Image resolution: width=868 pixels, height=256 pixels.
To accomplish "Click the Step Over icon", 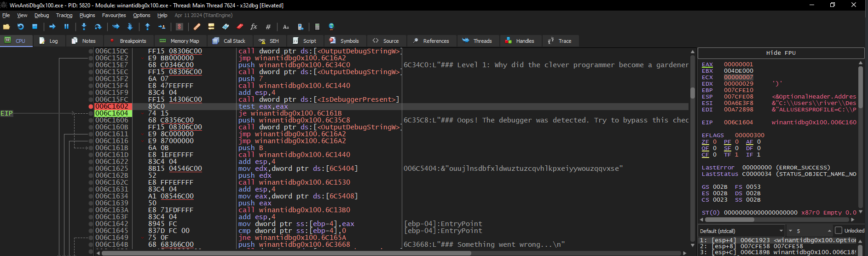I will [x=98, y=27].
